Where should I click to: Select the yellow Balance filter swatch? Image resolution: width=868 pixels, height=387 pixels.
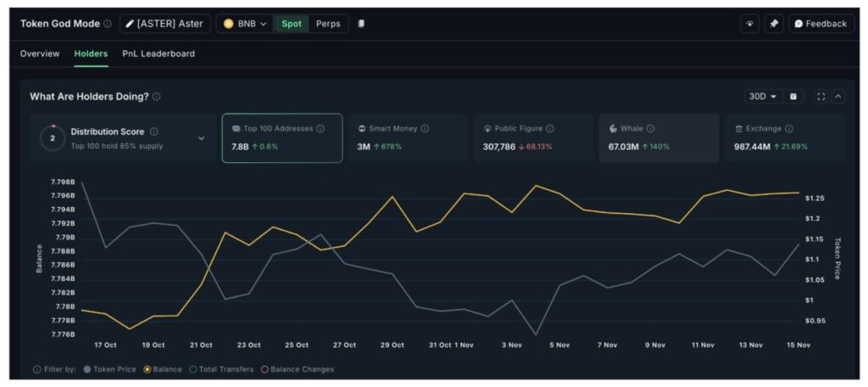tap(147, 369)
